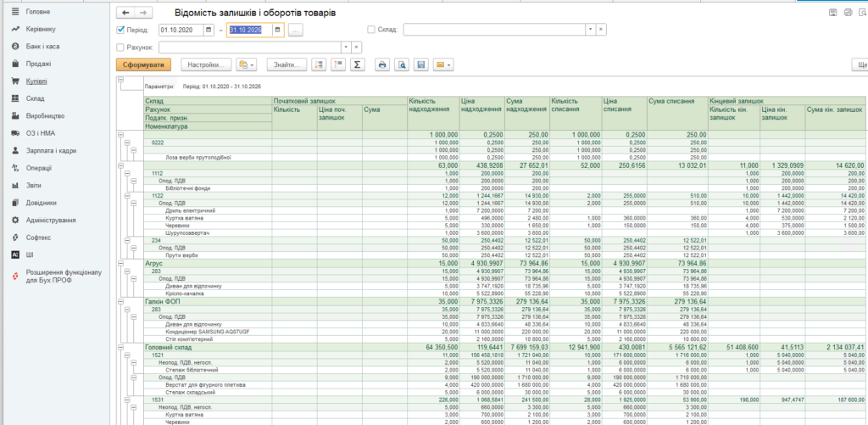Clear the Рахунок field with its X button
Viewport: 868px width, 425px height.
coord(357,48)
